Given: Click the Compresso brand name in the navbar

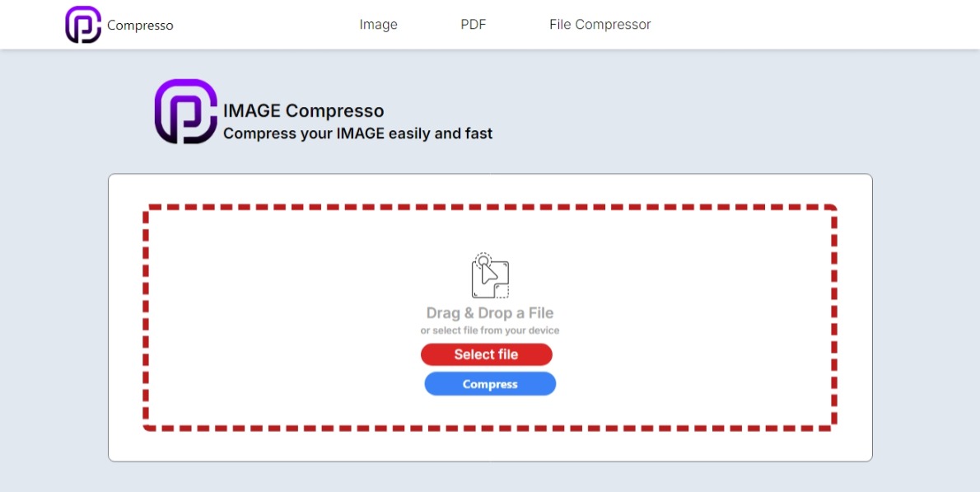Looking at the screenshot, I should coord(140,26).
